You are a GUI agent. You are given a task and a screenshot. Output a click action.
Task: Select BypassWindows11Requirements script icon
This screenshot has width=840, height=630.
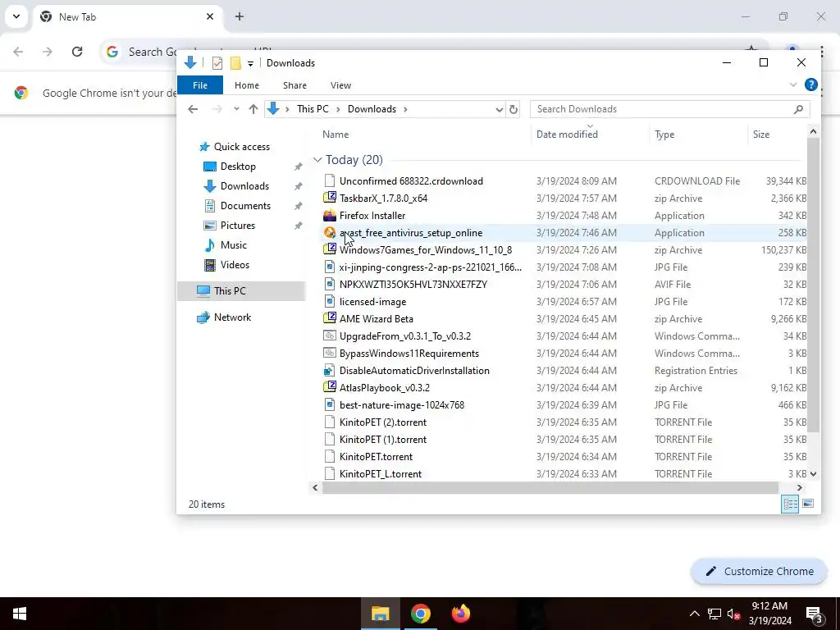[x=330, y=353]
